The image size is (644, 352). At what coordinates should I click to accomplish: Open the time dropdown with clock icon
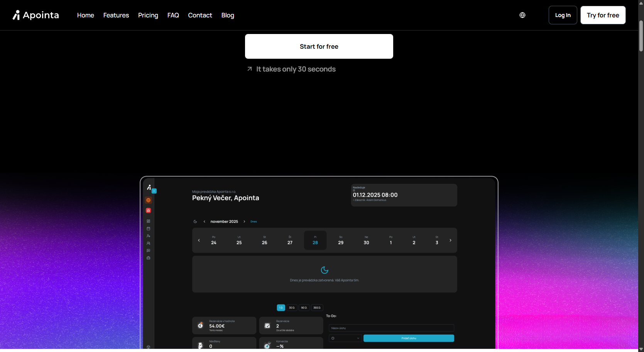click(345, 338)
